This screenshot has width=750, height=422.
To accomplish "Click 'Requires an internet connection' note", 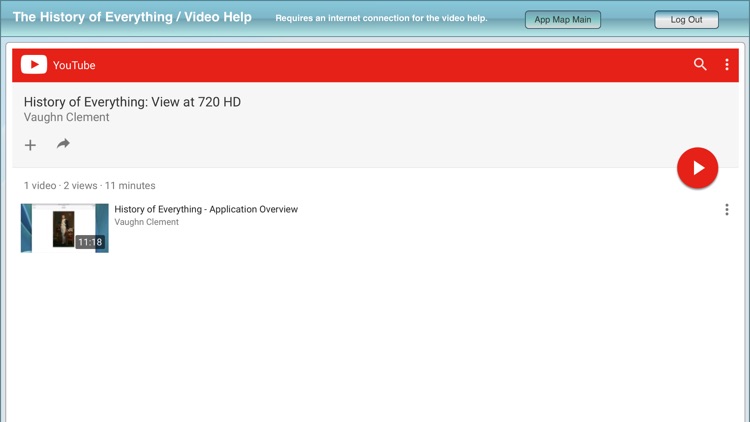I will (x=381, y=18).
